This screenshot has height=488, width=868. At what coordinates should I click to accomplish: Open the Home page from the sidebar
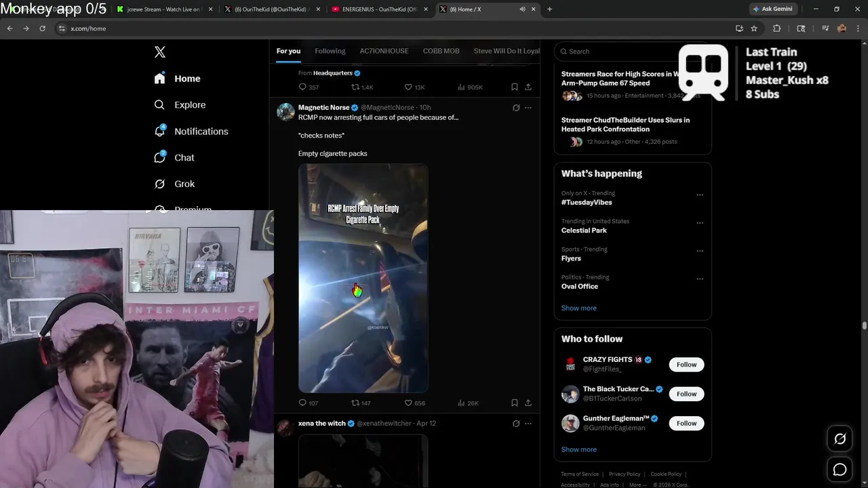tap(177, 79)
